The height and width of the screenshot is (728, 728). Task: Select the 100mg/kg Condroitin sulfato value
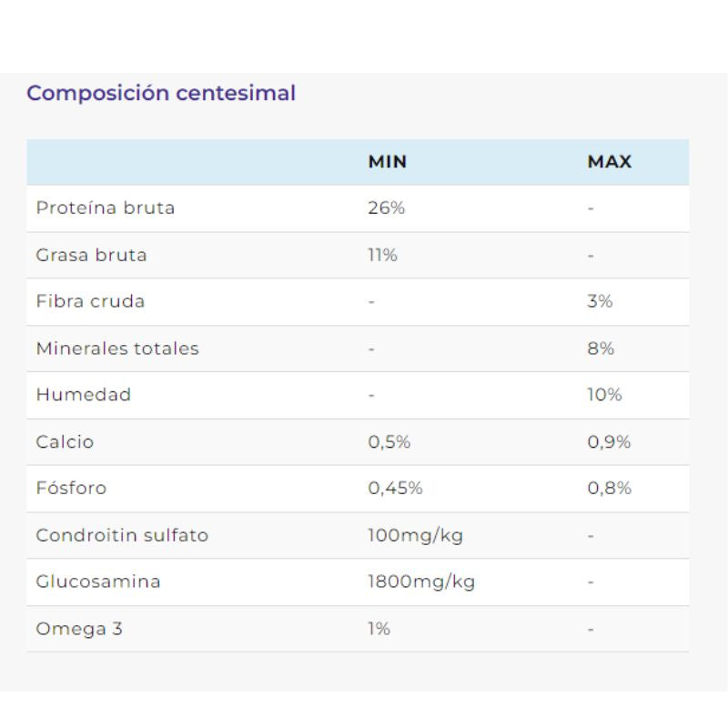415,535
